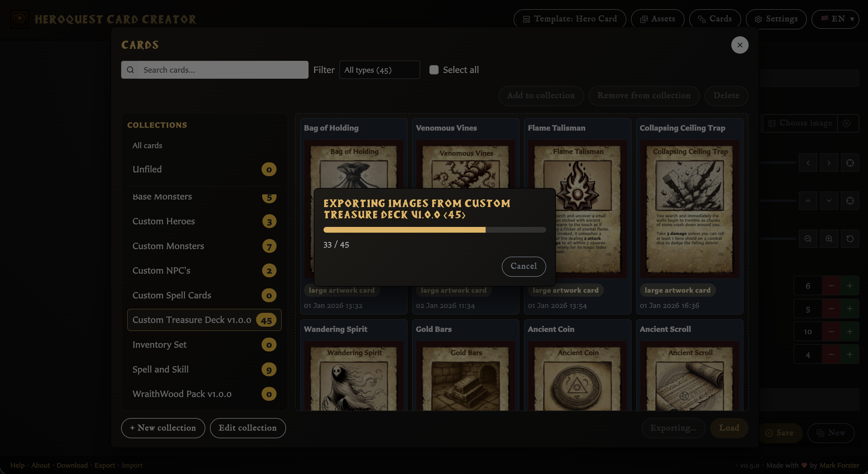Screen dimensions: 868x474
Task: Cancel the image export
Action: coord(524,266)
